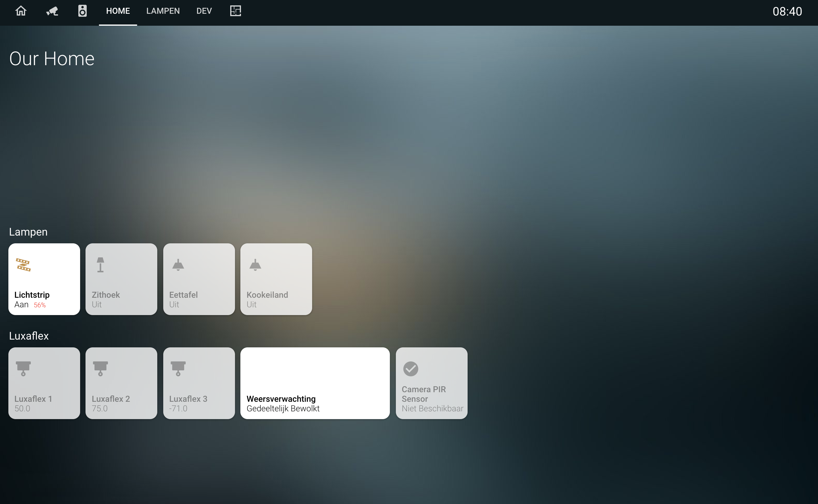818x504 pixels.
Task: Open the Weersverwachting weather card
Action: [x=315, y=383]
